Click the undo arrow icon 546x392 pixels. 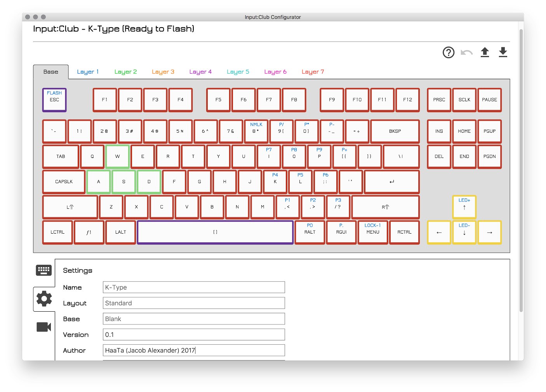tap(466, 52)
